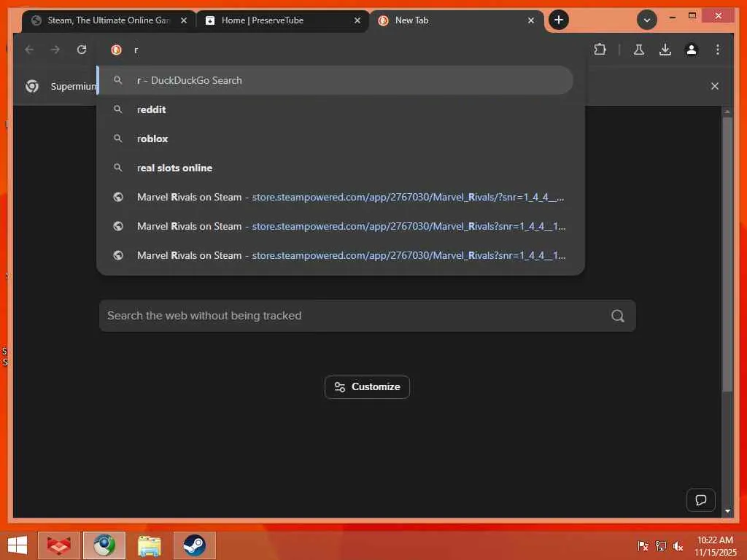
Task: Open the Windows Start button
Action: tap(18, 545)
